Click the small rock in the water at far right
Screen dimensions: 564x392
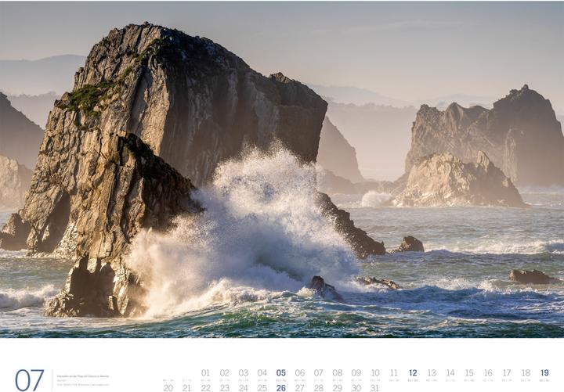(x=530, y=276)
